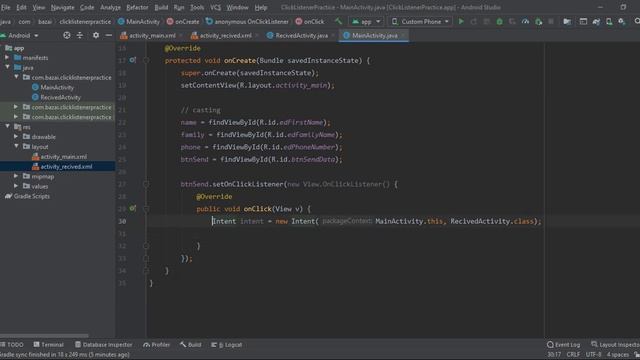This screenshot has height=360, width=640.
Task: Toggle code fold marker at onClick method
Action: pyautogui.click(x=146, y=209)
